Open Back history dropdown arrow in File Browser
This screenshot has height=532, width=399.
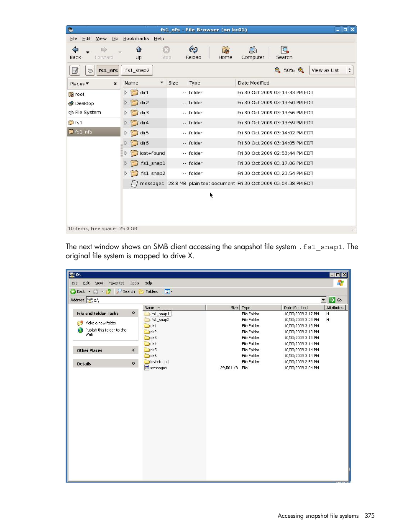87,52
